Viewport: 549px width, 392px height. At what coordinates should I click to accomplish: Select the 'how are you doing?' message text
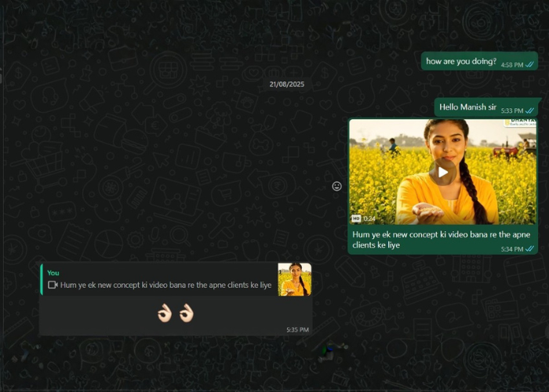pyautogui.click(x=460, y=61)
